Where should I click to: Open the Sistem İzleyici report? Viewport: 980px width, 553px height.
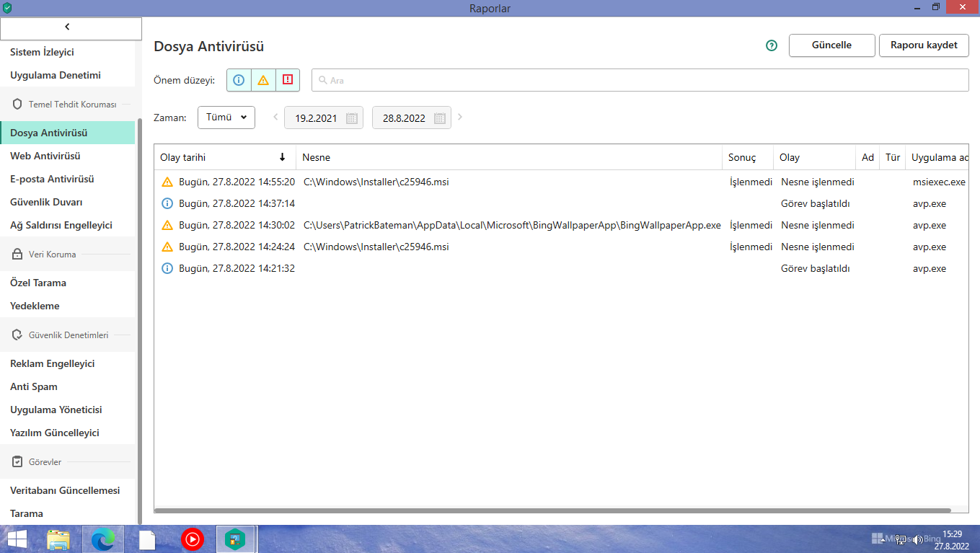click(x=68, y=52)
